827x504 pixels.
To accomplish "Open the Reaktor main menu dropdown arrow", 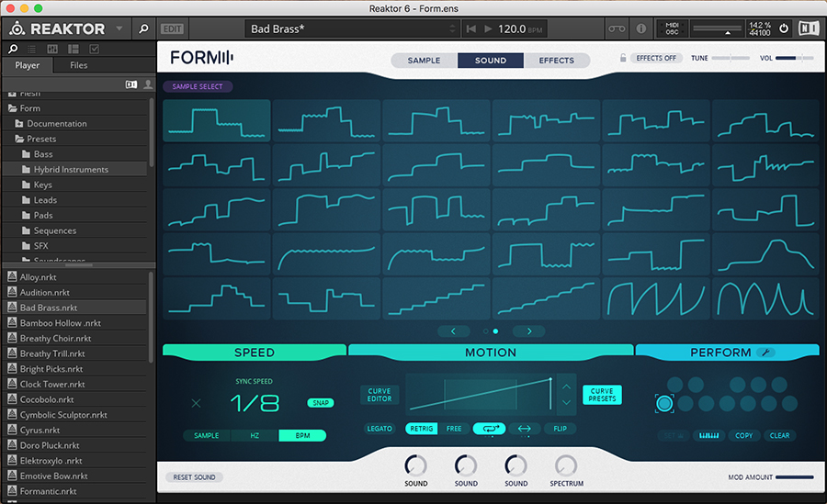I will (x=119, y=28).
